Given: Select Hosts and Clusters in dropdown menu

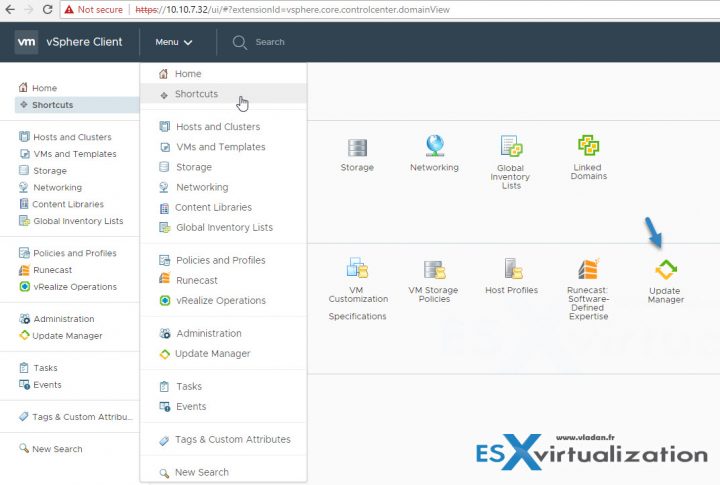Looking at the screenshot, I should (217, 127).
